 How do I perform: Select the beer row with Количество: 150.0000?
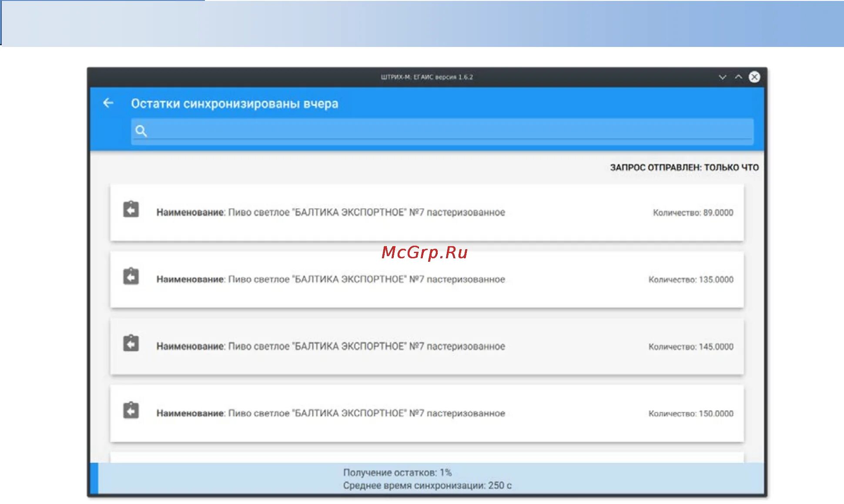(x=427, y=414)
